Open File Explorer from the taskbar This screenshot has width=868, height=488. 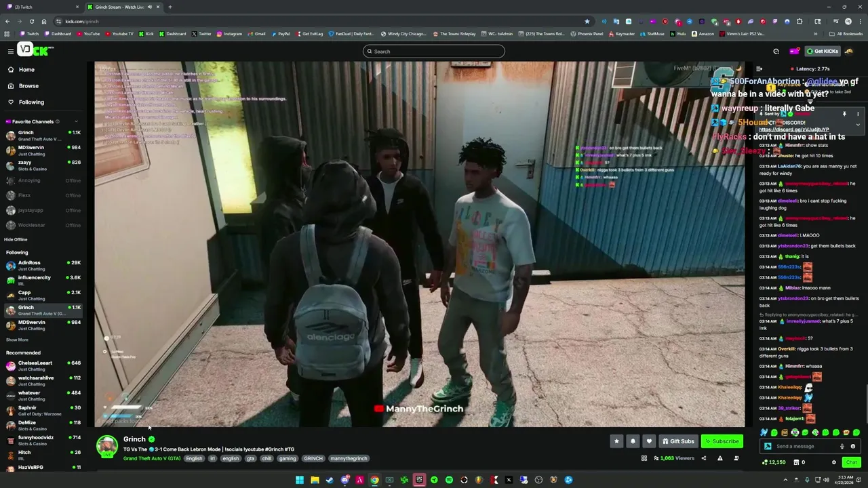(315, 480)
